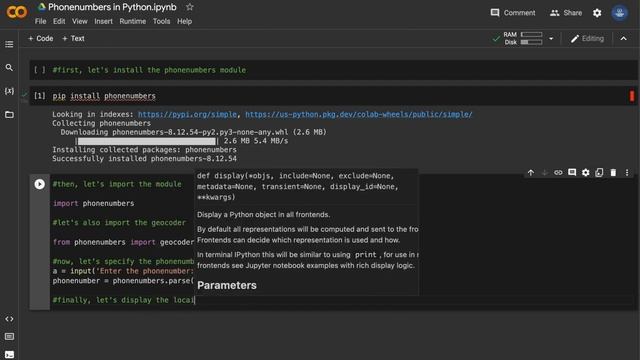Expand the runtime connection dropdown arrow
Image resolution: width=640 pixels, height=360 pixels.
pyautogui.click(x=551, y=39)
